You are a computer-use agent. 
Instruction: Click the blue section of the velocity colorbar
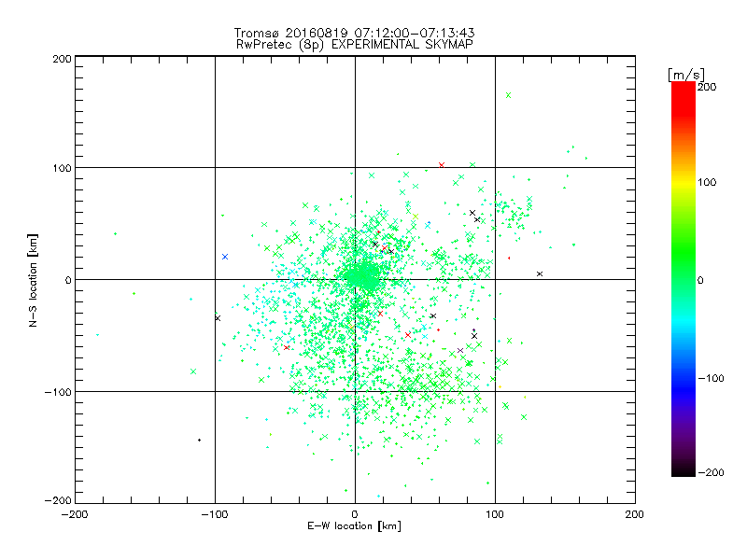click(684, 385)
